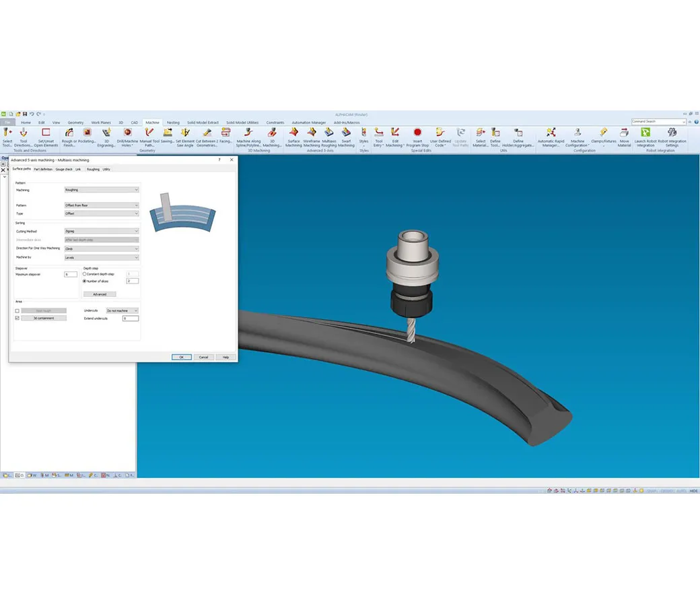The height and width of the screenshot is (606, 700).
Task: Start Surface Machining
Action: (293, 137)
